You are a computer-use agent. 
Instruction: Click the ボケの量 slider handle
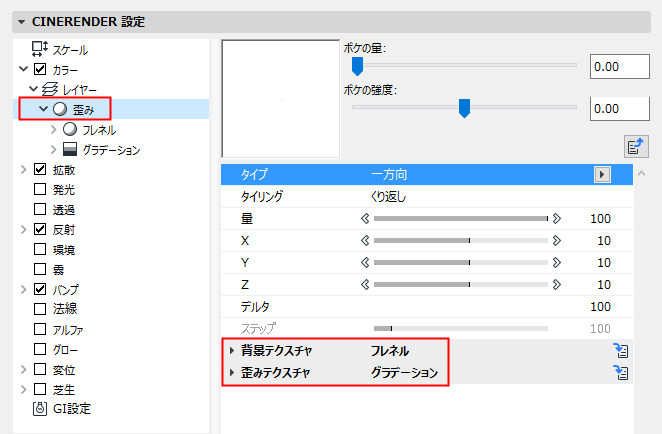[x=358, y=67]
